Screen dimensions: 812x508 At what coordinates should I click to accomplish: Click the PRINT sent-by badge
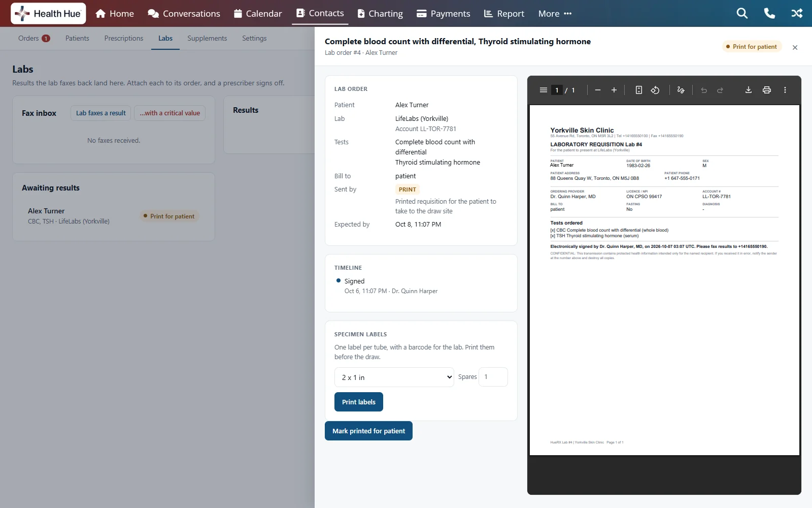tap(408, 189)
